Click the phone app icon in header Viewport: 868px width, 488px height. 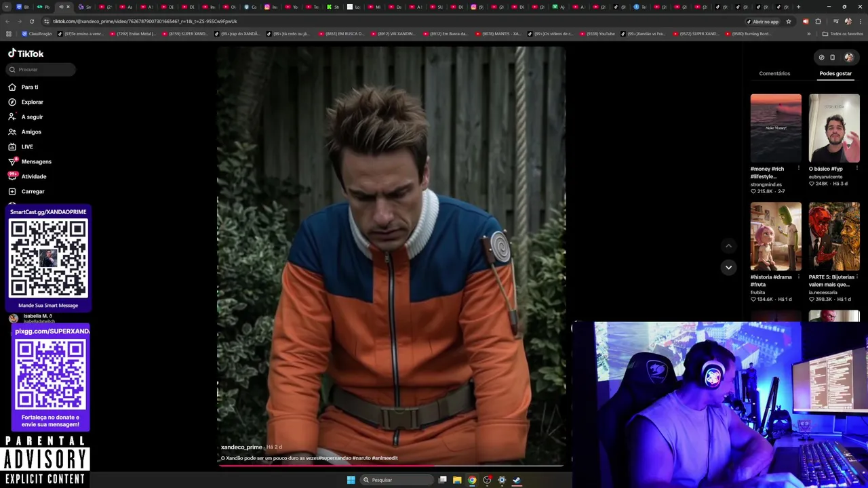(833, 58)
